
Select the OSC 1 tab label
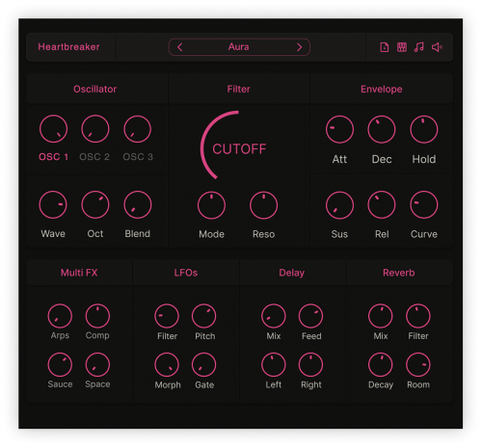pos(53,157)
